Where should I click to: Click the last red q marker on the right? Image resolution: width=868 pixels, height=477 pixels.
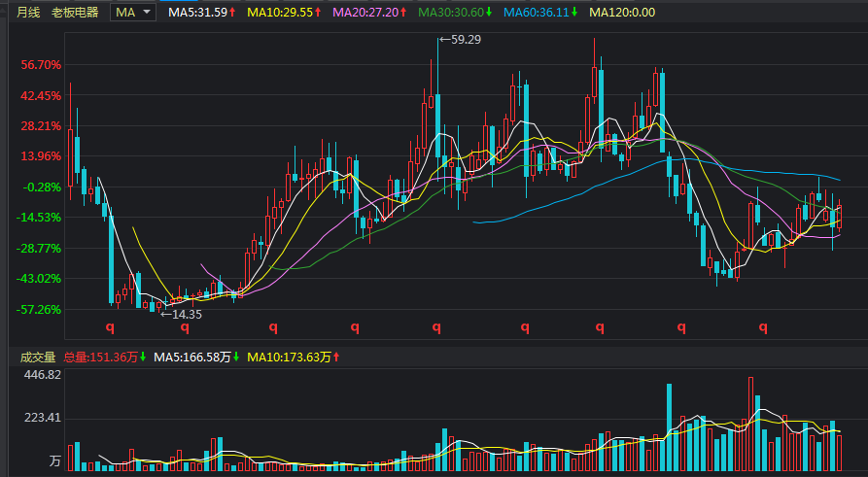pyautogui.click(x=763, y=327)
